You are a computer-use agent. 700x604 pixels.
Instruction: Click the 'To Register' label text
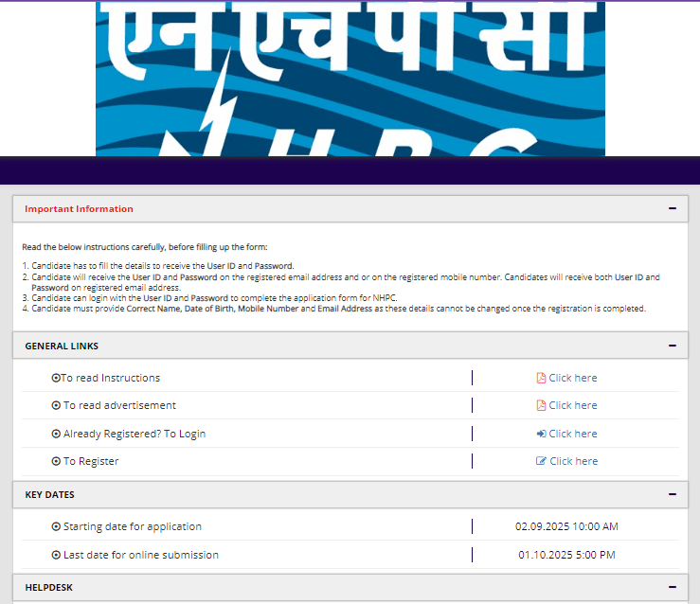click(x=91, y=461)
